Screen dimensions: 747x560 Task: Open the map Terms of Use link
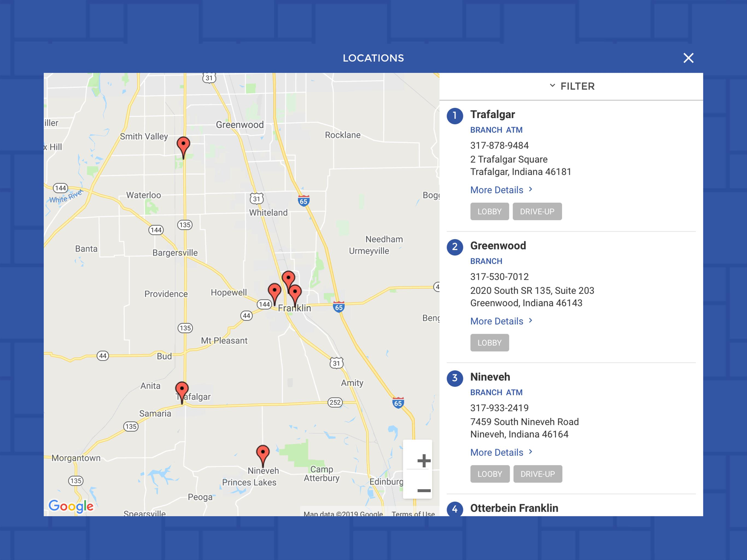pos(413,514)
